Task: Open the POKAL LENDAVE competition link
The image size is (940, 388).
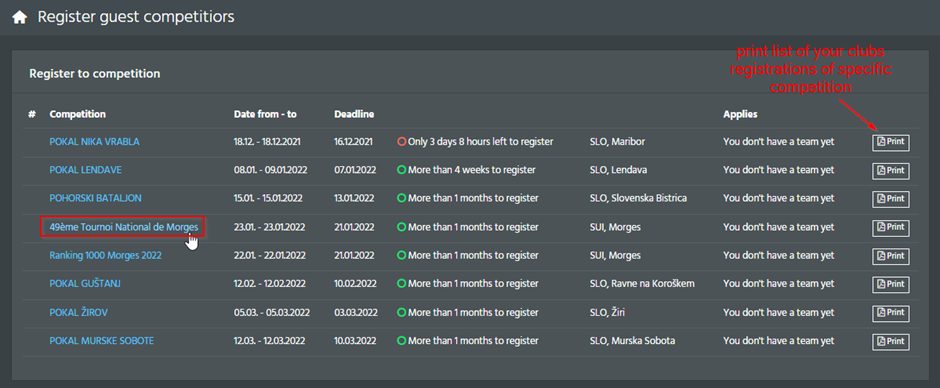Action: point(85,170)
